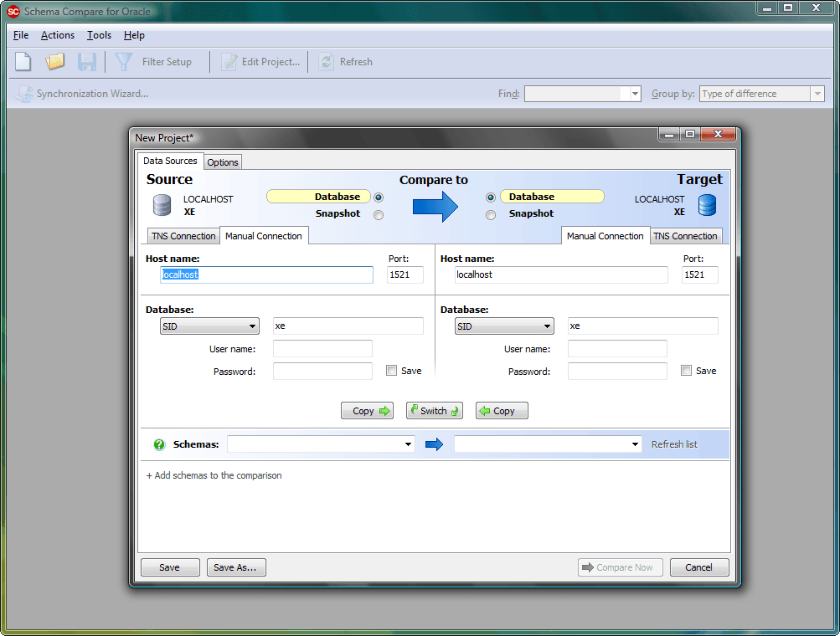Select Source Manual Connection tab
The width and height of the screenshot is (840, 636).
click(264, 235)
